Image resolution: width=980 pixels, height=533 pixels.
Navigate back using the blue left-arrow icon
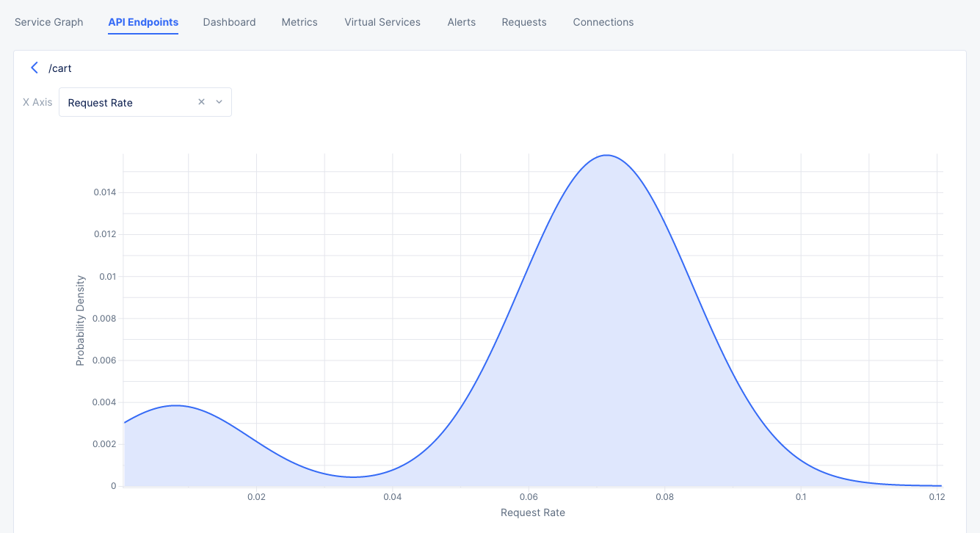[x=35, y=68]
